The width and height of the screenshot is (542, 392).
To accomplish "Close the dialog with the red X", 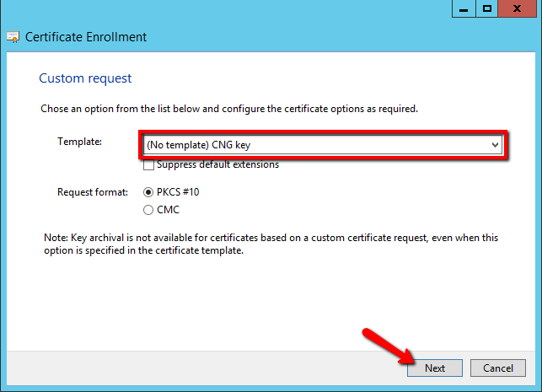I will tap(521, 8).
